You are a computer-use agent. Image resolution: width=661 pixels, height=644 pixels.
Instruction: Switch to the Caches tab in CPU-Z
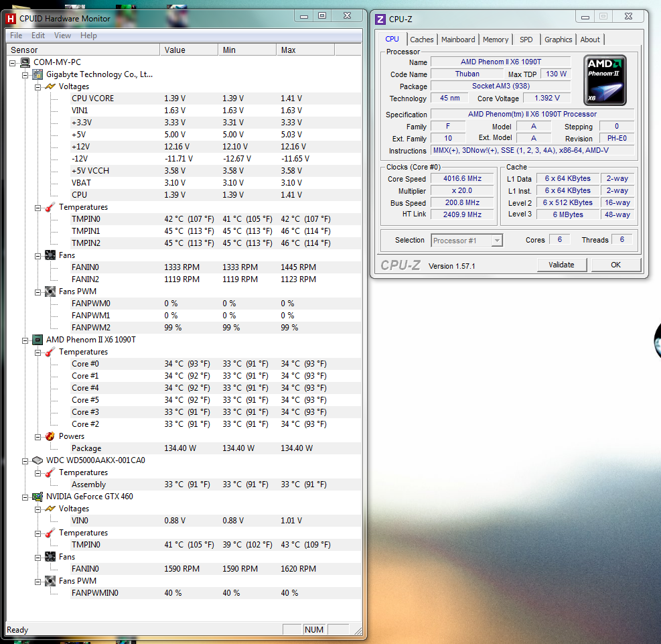(421, 40)
